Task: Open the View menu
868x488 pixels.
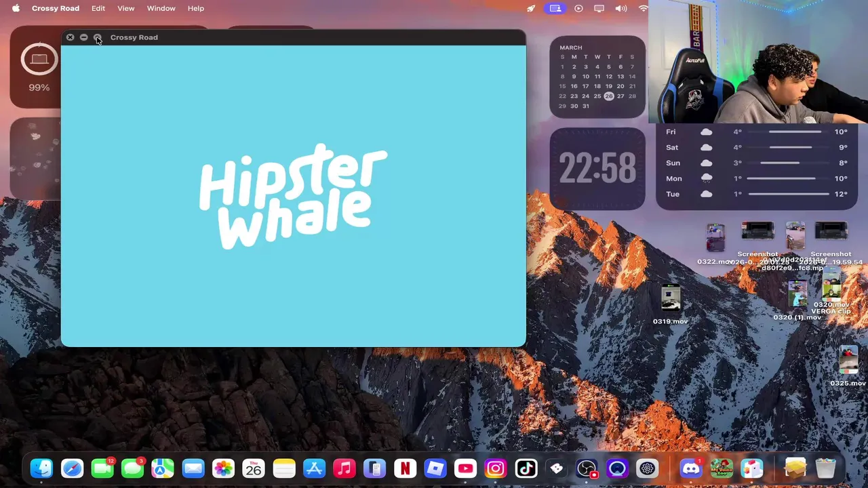Action: 125,8
